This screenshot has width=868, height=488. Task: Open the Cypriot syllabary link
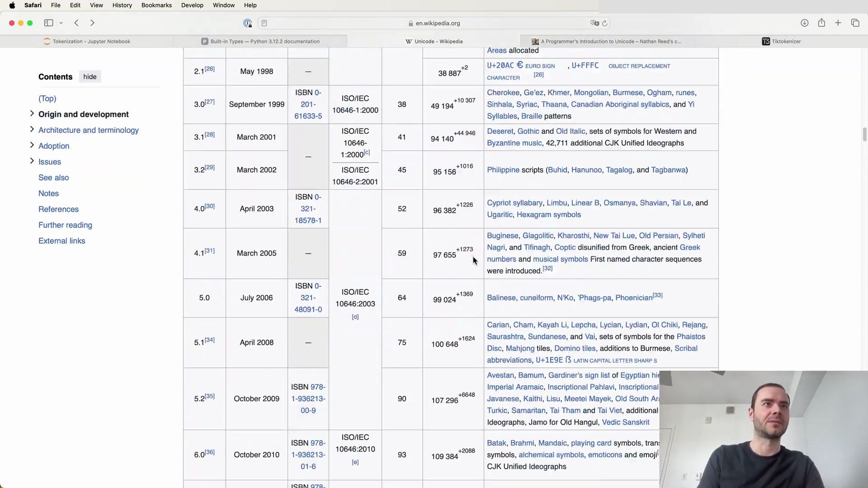[x=514, y=203]
